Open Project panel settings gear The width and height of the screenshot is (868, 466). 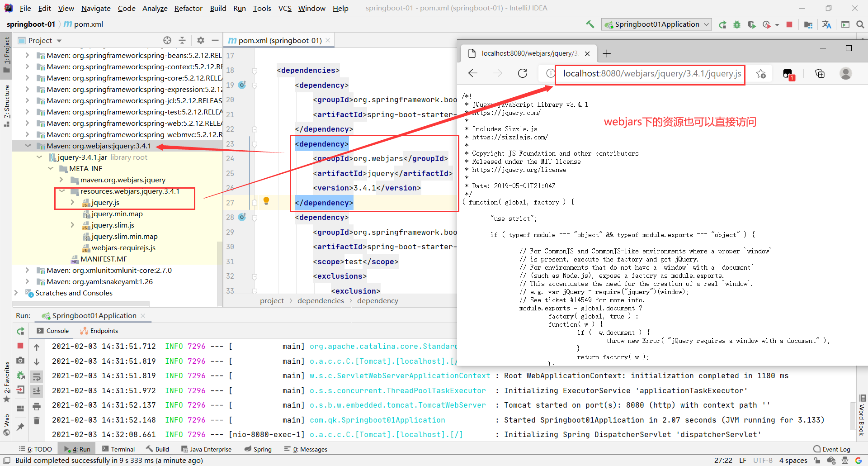click(201, 40)
